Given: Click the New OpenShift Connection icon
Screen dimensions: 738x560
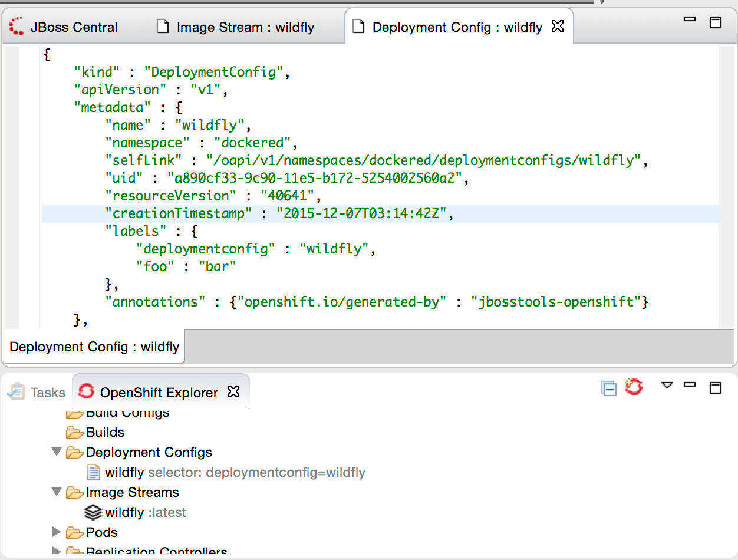Looking at the screenshot, I should pos(634,387).
